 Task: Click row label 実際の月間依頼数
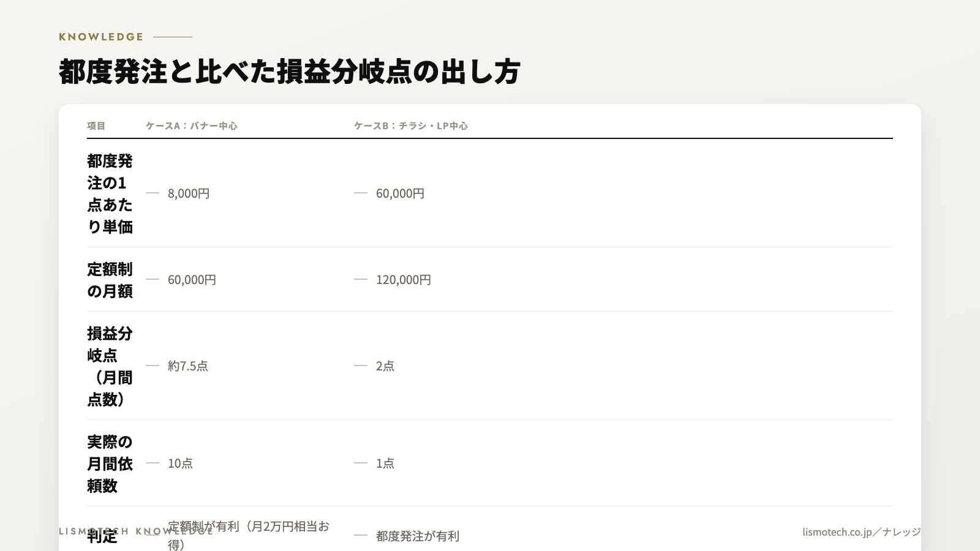(110, 463)
